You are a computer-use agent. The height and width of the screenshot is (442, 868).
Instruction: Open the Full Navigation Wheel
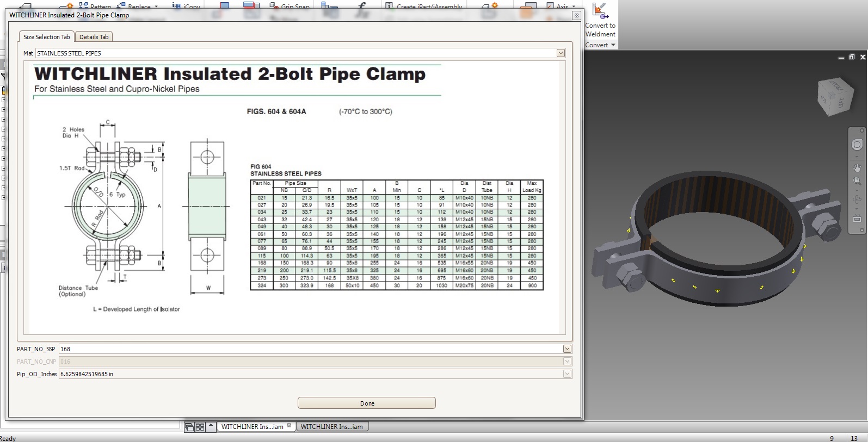pyautogui.click(x=857, y=145)
